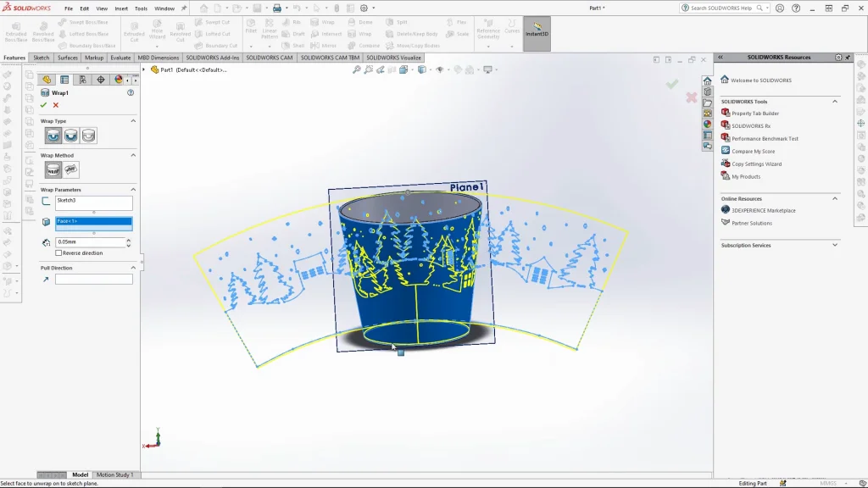This screenshot has height=488, width=868.
Task: Expand the Subscription Services section
Action: coord(835,245)
